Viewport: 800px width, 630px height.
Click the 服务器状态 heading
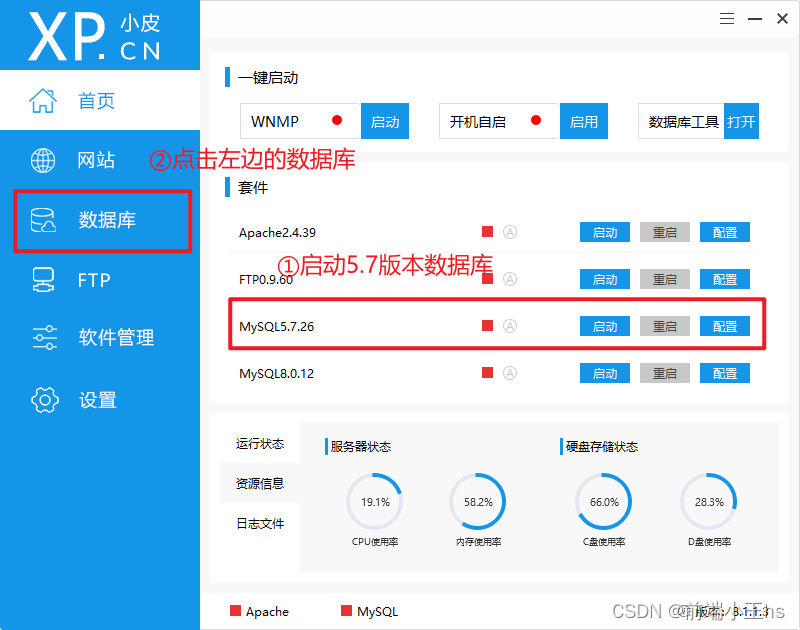360,447
